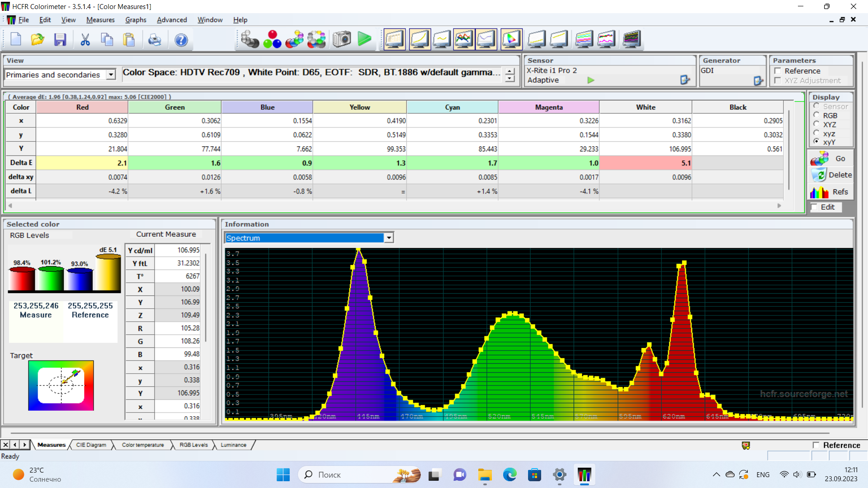Click the Open file folder icon
The image size is (868, 488).
click(x=38, y=40)
